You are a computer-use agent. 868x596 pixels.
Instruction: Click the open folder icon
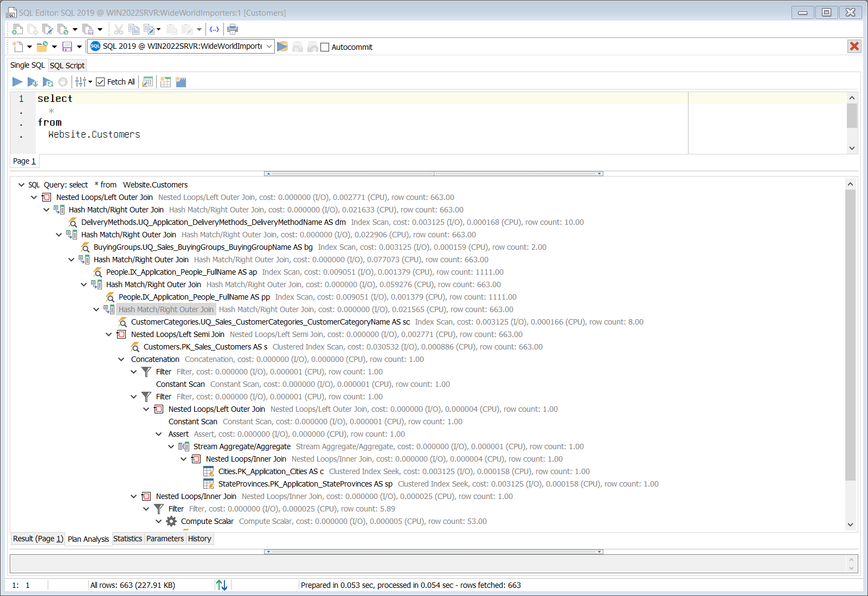pos(42,47)
